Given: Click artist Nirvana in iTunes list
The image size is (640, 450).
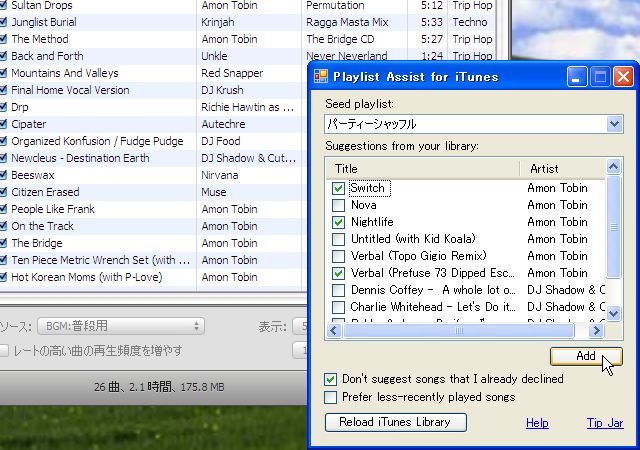Looking at the screenshot, I should [x=220, y=175].
